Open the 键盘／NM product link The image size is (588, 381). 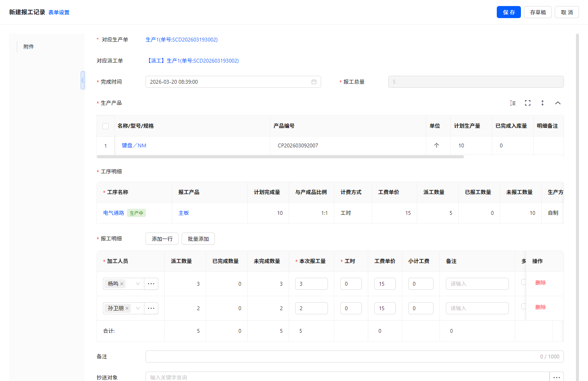tap(134, 145)
